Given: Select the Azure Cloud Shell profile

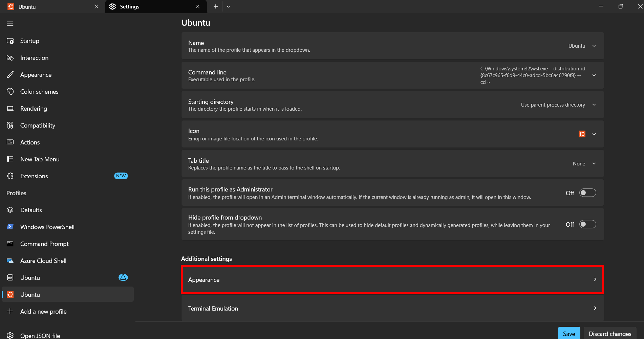Looking at the screenshot, I should (68, 261).
